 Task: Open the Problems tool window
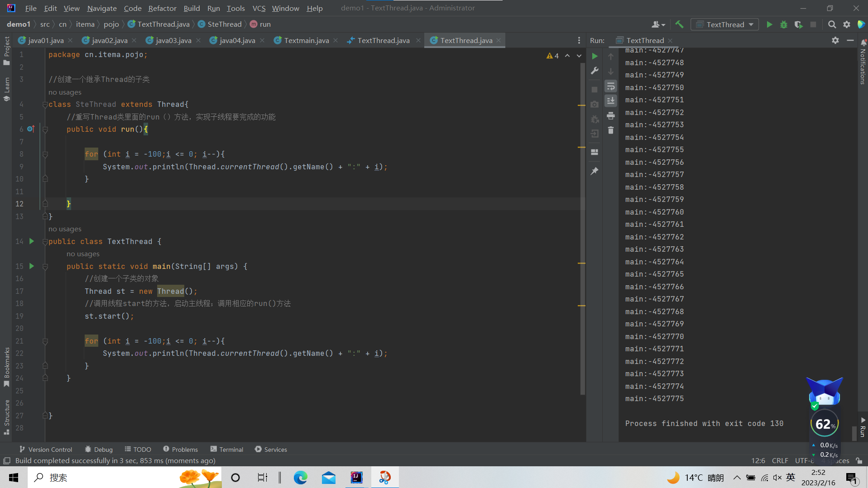click(181, 450)
